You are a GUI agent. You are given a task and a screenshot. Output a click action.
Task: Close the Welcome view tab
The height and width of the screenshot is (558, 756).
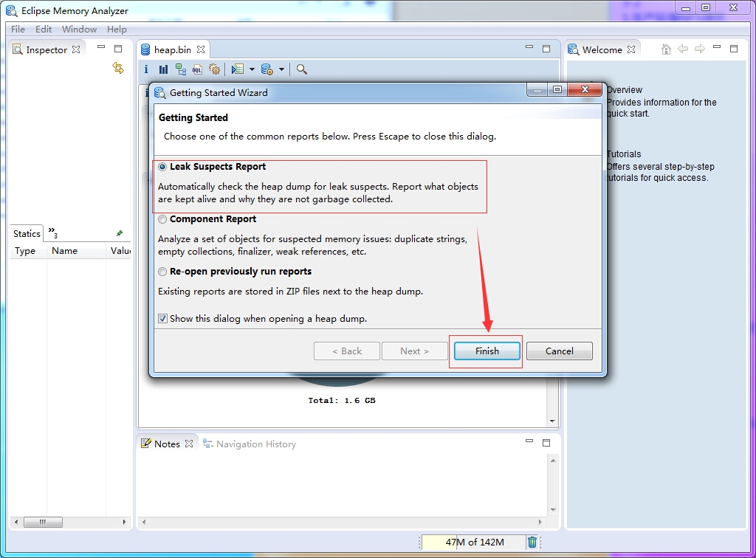click(632, 49)
